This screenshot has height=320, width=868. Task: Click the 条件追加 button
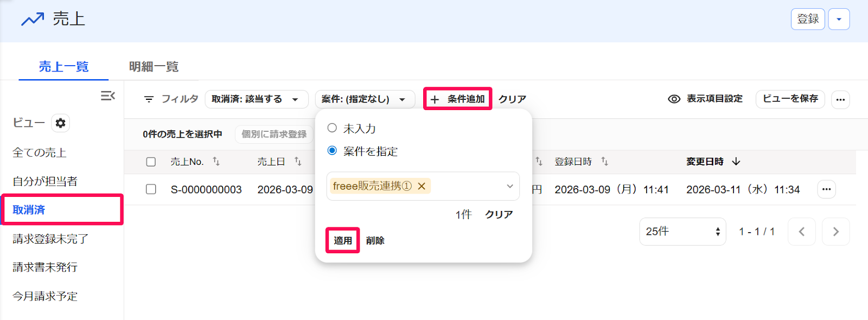pyautogui.click(x=457, y=99)
